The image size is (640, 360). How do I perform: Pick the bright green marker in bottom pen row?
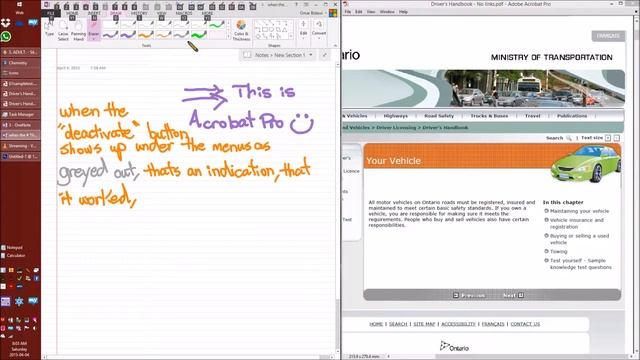click(x=199, y=35)
